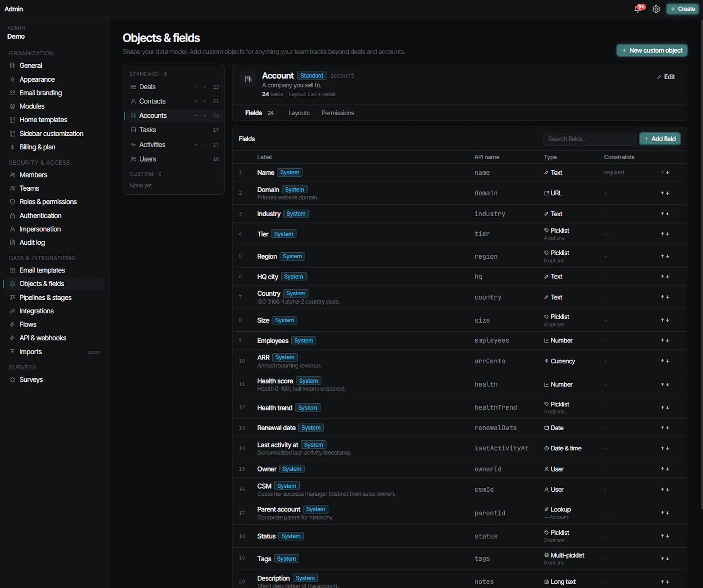Screen dimensions: 703x588
Task: Click the Account building icon in header
Action: tap(248, 79)
